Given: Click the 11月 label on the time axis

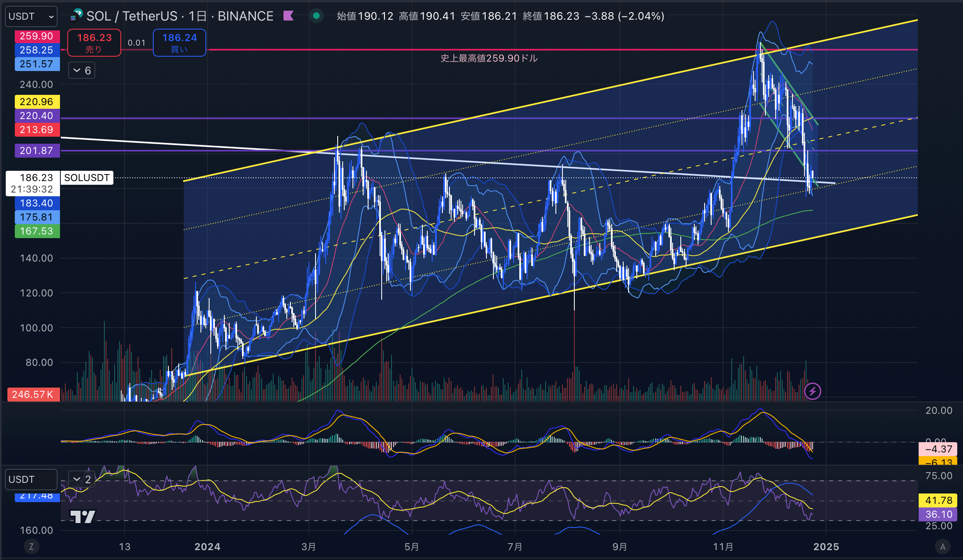Looking at the screenshot, I should tap(723, 547).
